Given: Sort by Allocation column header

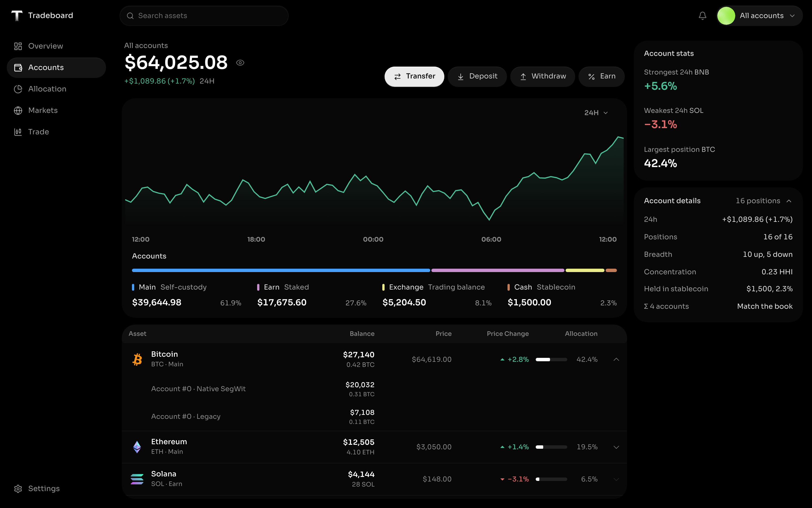Looking at the screenshot, I should [581, 334].
